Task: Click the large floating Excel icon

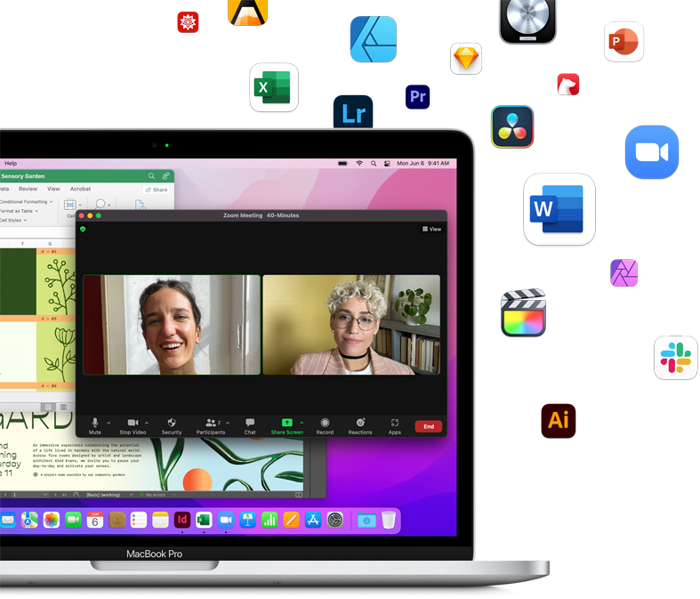Action: click(x=274, y=87)
